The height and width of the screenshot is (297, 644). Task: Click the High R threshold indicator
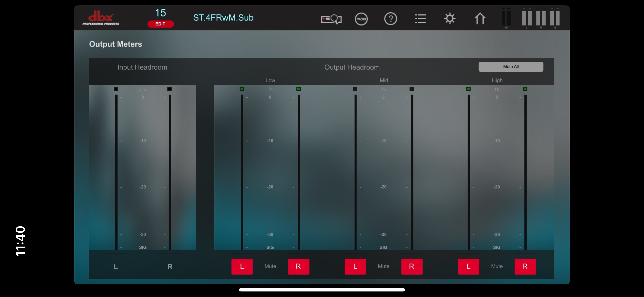click(x=525, y=89)
